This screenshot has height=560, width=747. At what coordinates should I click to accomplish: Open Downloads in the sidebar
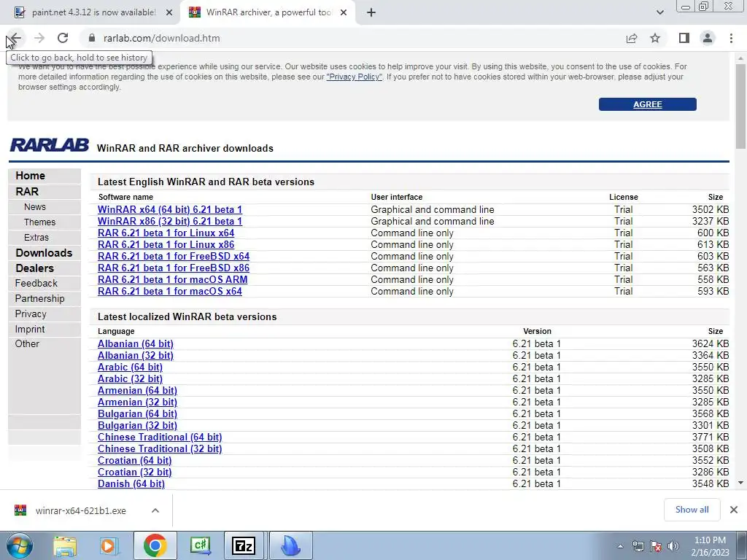44,253
